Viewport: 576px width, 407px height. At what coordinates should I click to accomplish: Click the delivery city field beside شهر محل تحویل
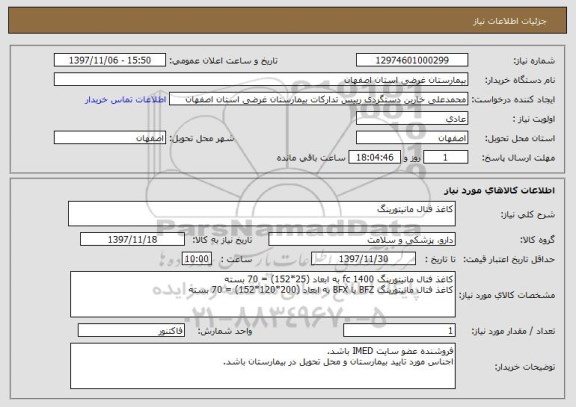110,138
